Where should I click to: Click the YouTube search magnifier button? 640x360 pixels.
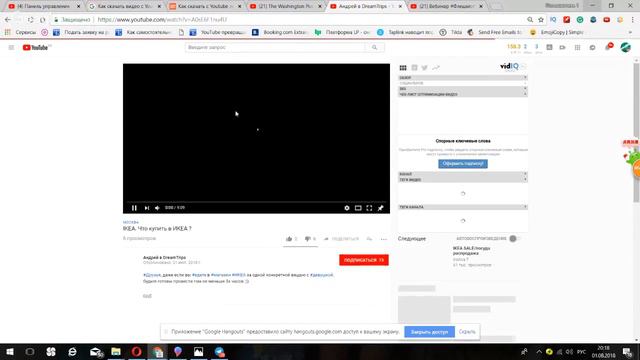pos(375,47)
